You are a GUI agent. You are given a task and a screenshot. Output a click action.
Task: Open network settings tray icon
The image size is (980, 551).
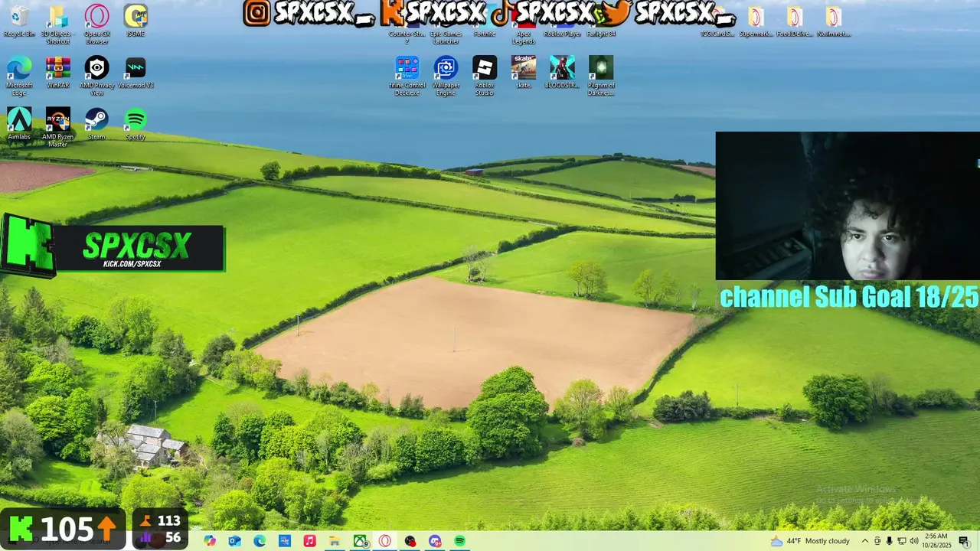pos(901,541)
